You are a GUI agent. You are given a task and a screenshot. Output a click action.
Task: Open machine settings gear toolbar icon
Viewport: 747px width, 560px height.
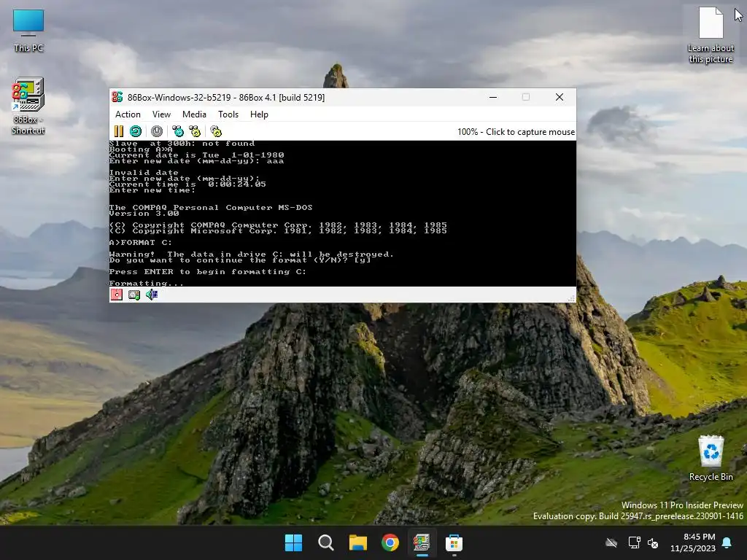(216, 131)
